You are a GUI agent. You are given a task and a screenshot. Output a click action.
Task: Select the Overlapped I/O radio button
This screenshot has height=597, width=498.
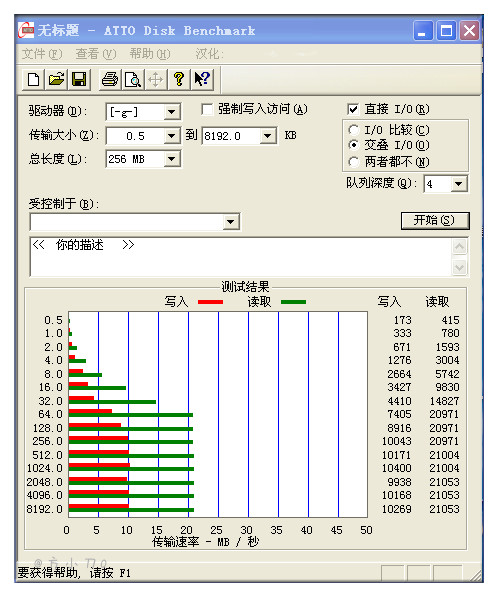pyautogui.click(x=354, y=145)
